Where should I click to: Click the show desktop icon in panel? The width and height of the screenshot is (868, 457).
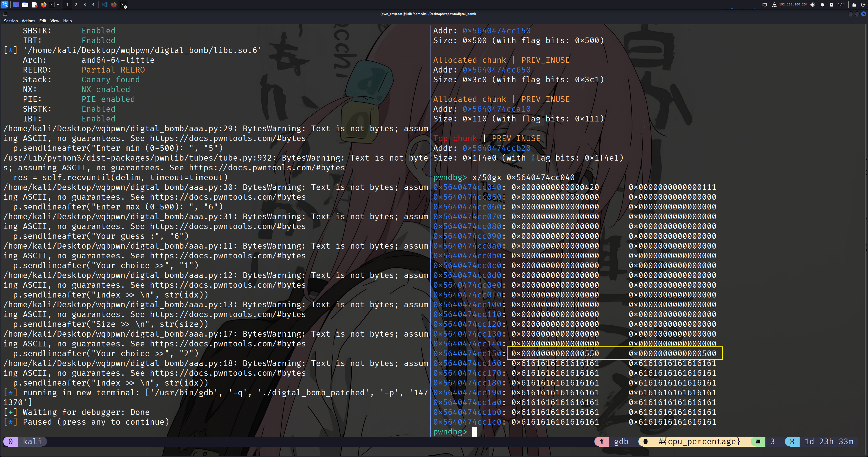16,5
